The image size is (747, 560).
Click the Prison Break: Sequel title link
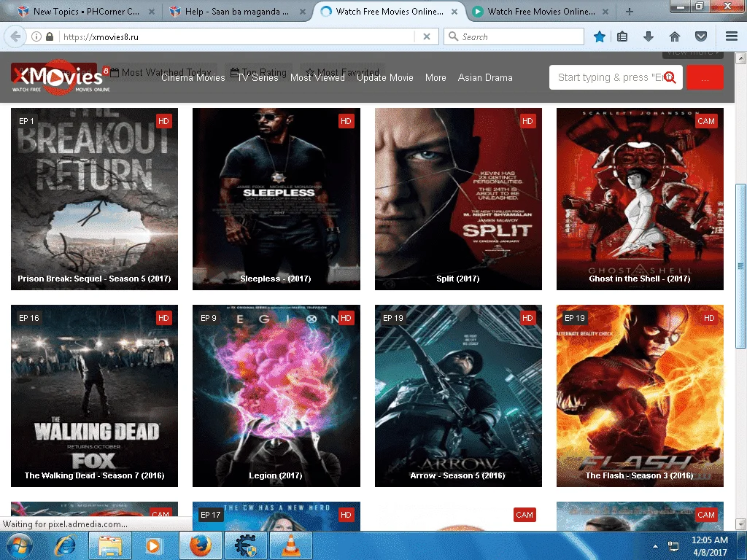tap(94, 279)
